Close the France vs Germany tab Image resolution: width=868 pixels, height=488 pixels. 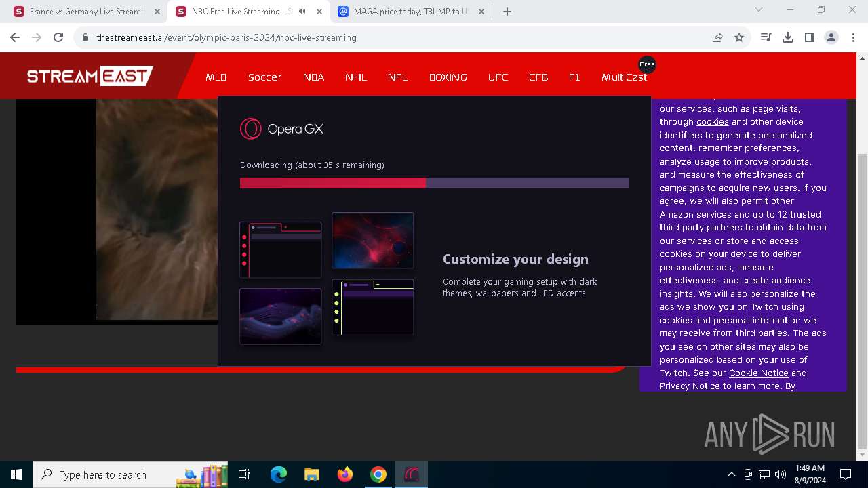(157, 12)
